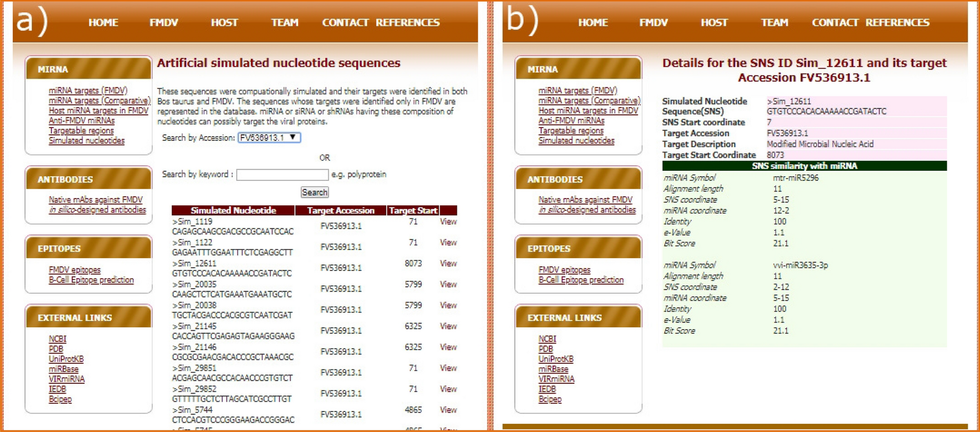Open 'Host miRNA targets in FMDV' in right page
The width and height of the screenshot is (980, 432).
point(589,111)
